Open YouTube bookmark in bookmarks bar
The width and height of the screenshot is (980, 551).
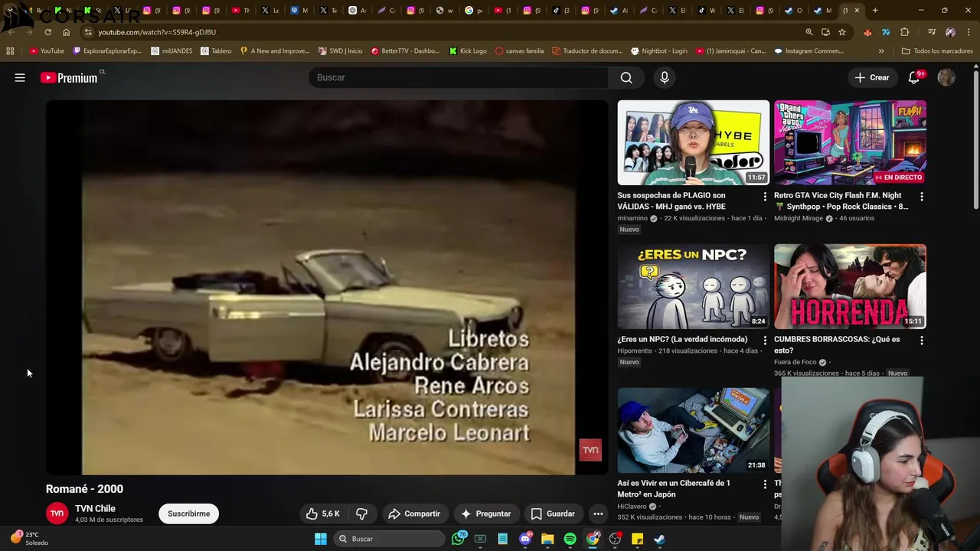coord(47,51)
